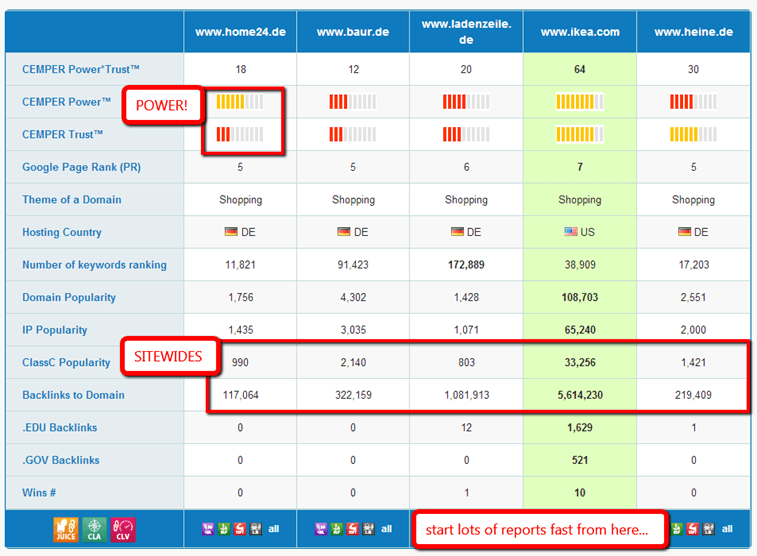This screenshot has height=556, width=757.
Task: Click purple report icon under home24.de column
Action: [208, 529]
